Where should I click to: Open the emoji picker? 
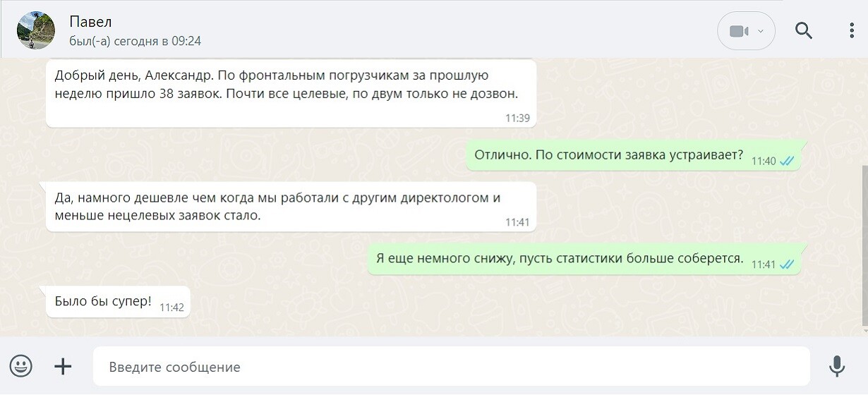[21, 366]
